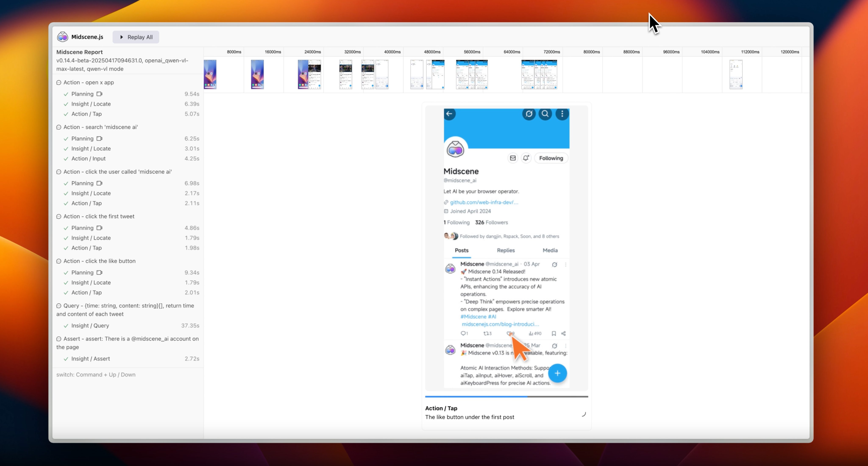Click the replay progress bar

point(506,396)
